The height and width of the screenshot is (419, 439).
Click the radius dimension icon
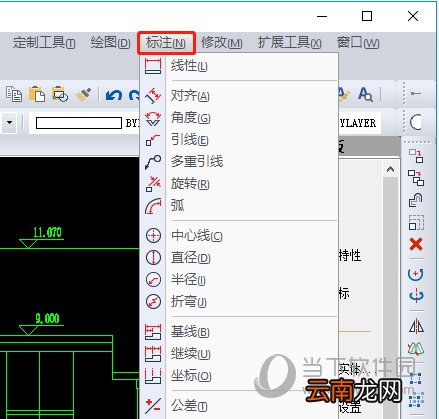click(153, 279)
